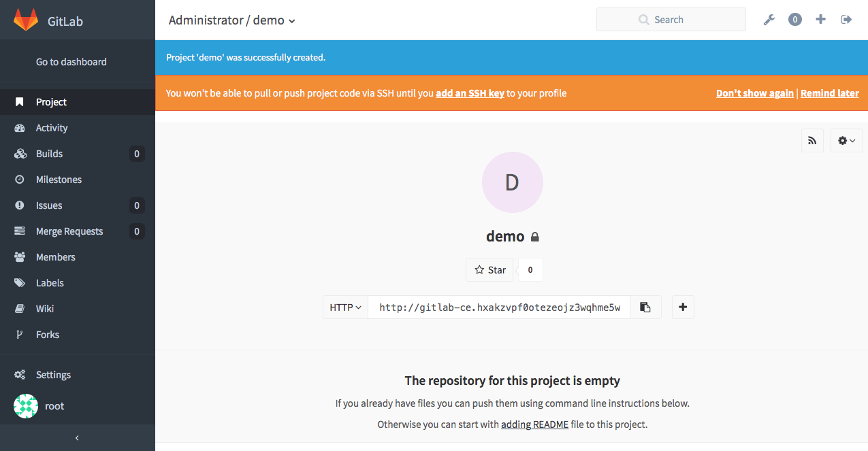Check pending Todos via the counter icon
The width and height of the screenshot is (868, 451).
point(794,19)
